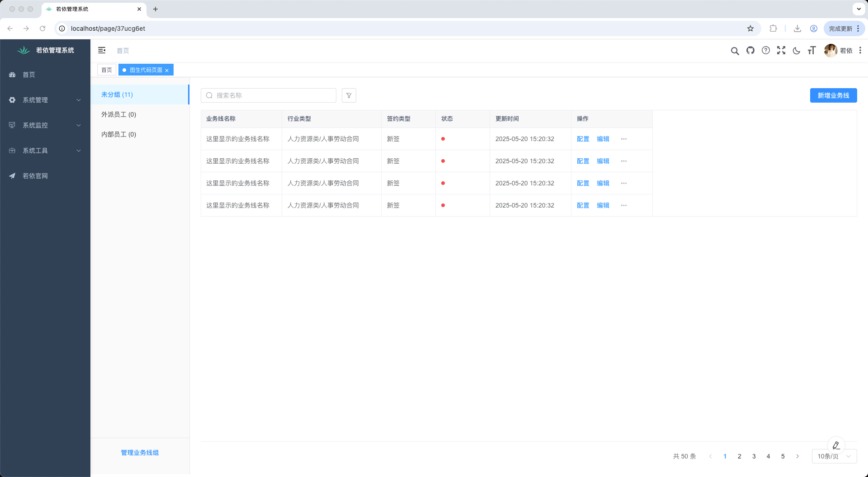Select the 外派员工 group in left panel

118,114
